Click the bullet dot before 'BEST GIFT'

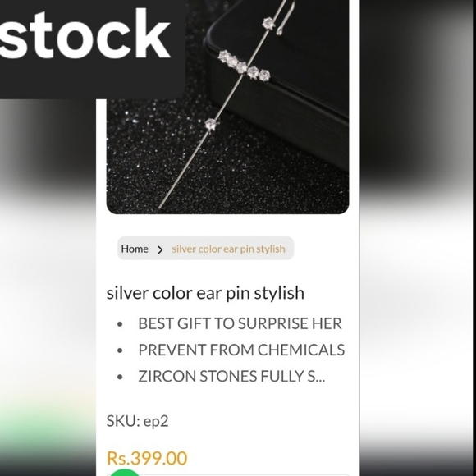[120, 324]
